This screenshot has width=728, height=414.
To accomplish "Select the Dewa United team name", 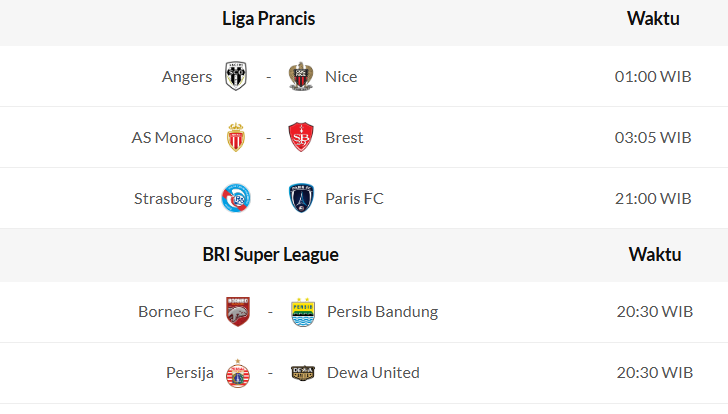I will [x=373, y=372].
